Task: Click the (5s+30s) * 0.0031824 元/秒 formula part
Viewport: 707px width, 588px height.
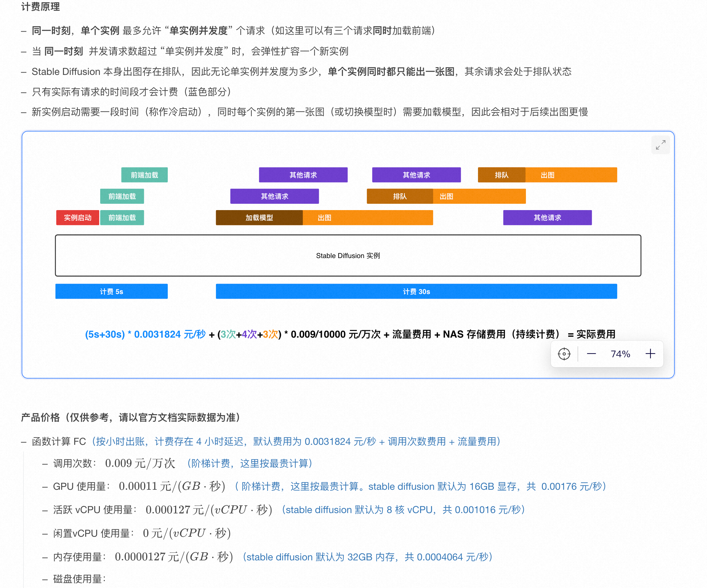Action: (145, 334)
